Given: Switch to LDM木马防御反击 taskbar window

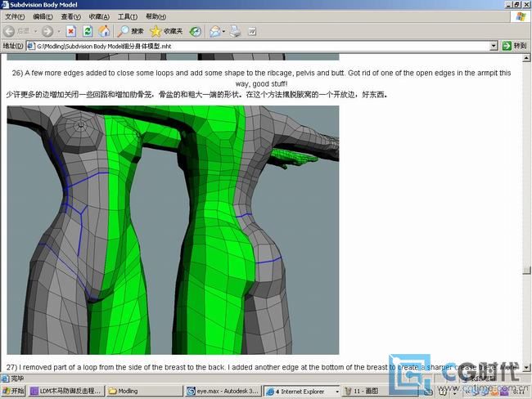Looking at the screenshot, I should click(x=66, y=391).
